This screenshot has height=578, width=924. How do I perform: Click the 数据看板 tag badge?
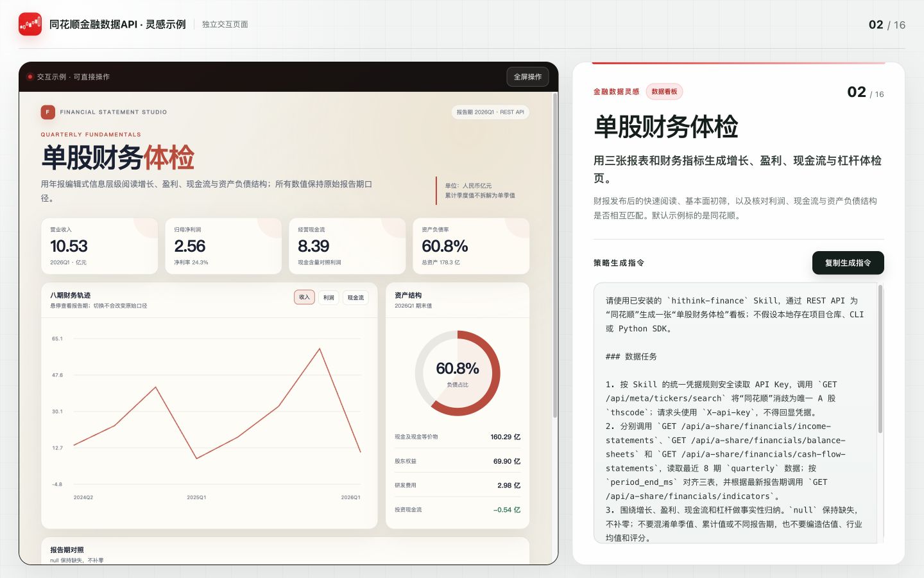664,92
